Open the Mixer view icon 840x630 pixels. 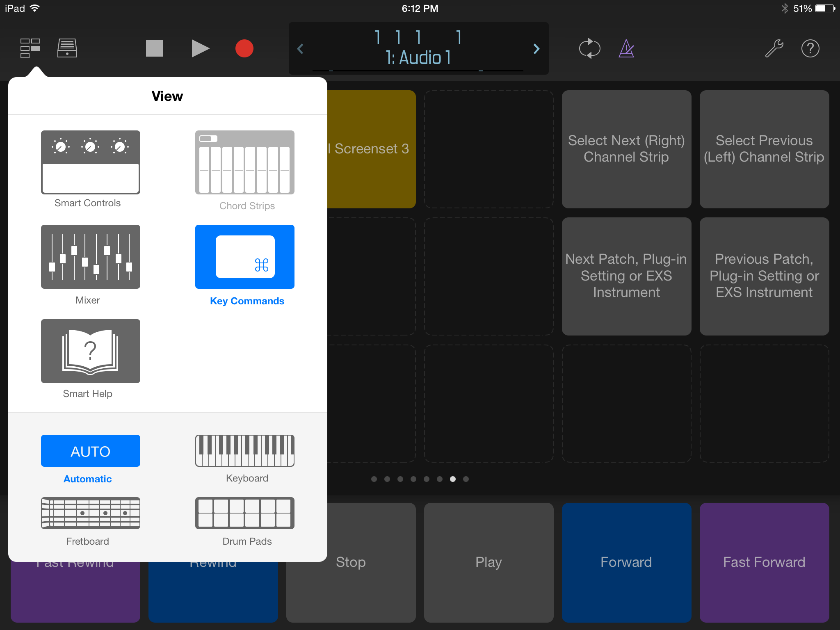(x=90, y=257)
